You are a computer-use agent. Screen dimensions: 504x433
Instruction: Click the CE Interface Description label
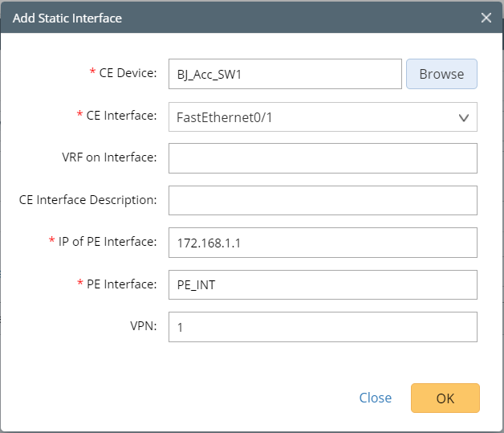pyautogui.click(x=87, y=199)
